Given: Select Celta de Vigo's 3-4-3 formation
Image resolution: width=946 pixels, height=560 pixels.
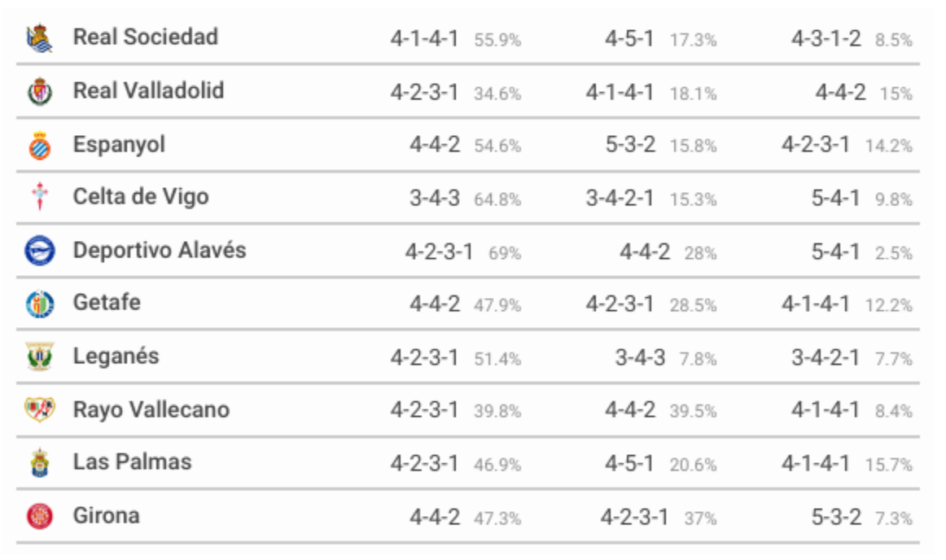Looking at the screenshot, I should click(x=435, y=198).
